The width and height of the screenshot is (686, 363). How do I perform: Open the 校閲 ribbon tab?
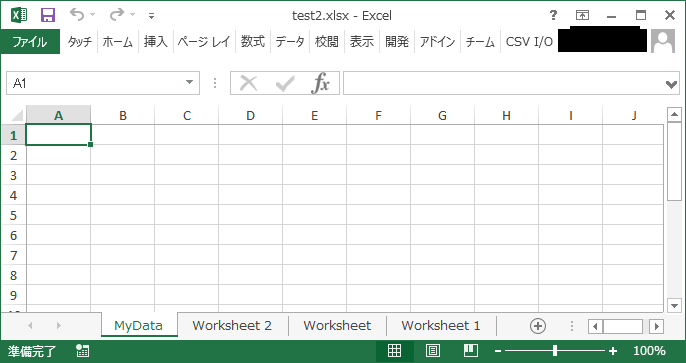[327, 42]
